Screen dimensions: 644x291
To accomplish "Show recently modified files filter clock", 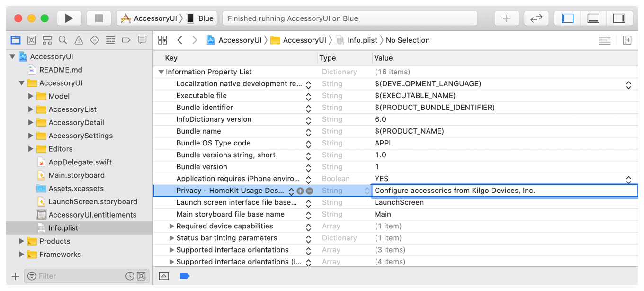I will [130, 276].
